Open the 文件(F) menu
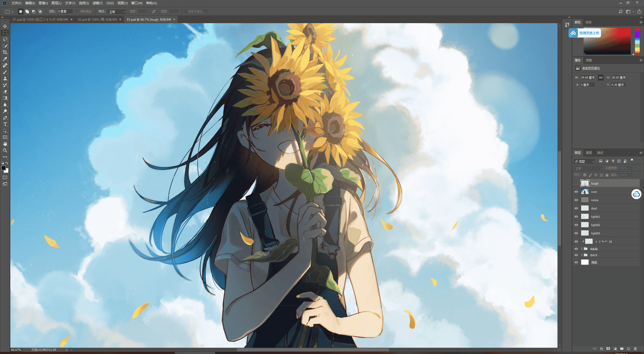Screen dimensions: 644x354 coord(16,3)
